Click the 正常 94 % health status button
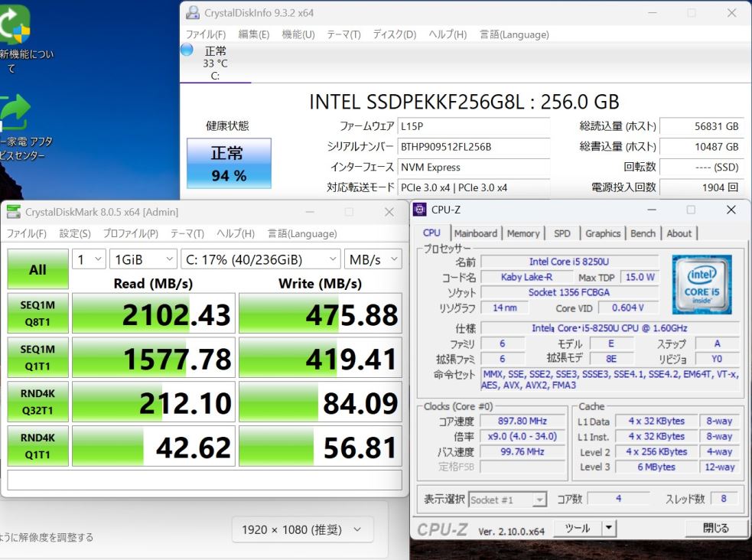This screenshot has width=752, height=560. [x=229, y=164]
